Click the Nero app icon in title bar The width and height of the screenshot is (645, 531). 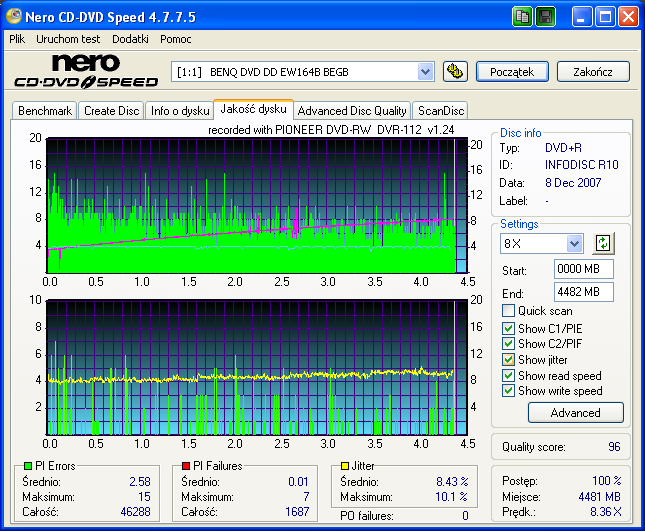coord(14,16)
